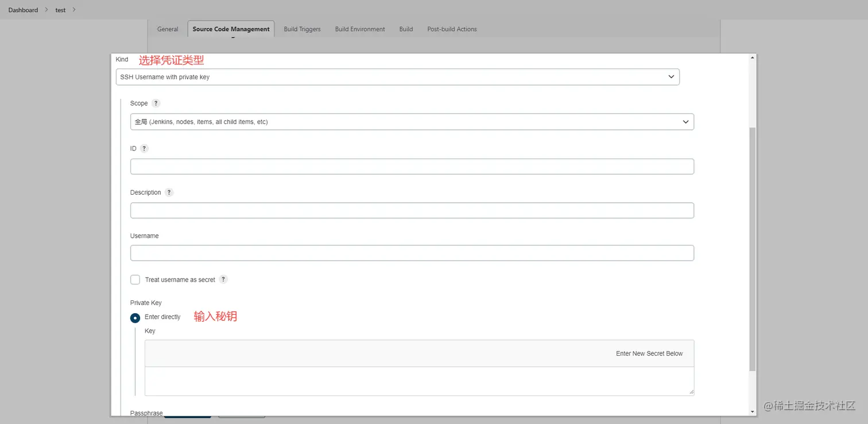Switch to the General tab
The height and width of the screenshot is (424, 868).
click(x=168, y=29)
